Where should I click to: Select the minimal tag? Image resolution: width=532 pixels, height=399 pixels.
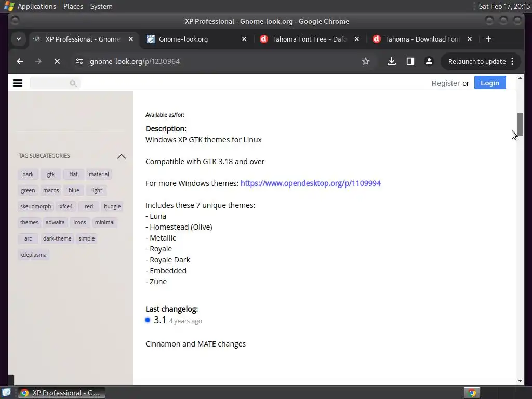tap(104, 222)
